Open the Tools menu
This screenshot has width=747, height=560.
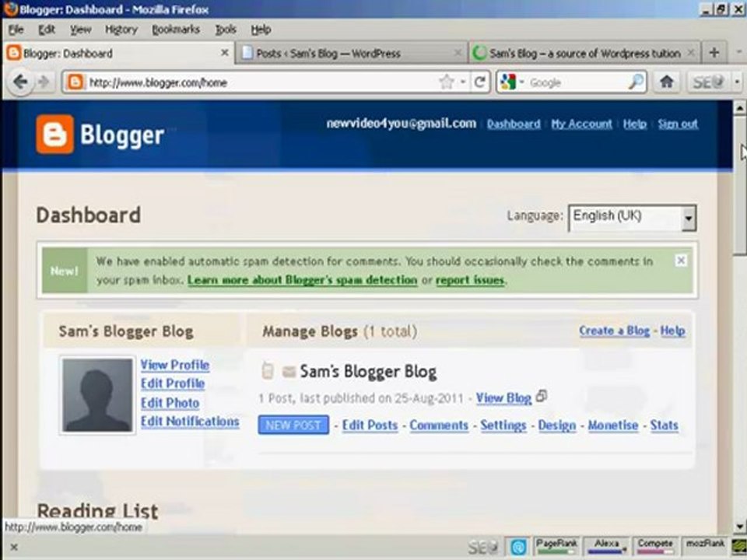coord(226,30)
